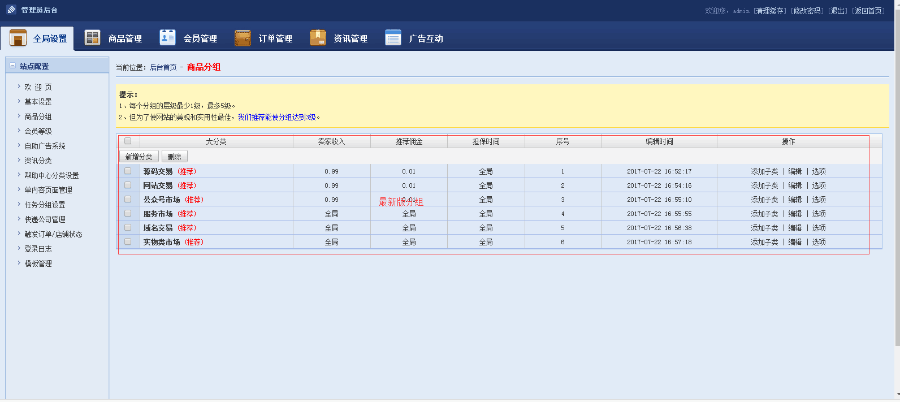Open 快递公司管理 from the sidebar
This screenshot has height=402, width=900.
click(x=45, y=219)
